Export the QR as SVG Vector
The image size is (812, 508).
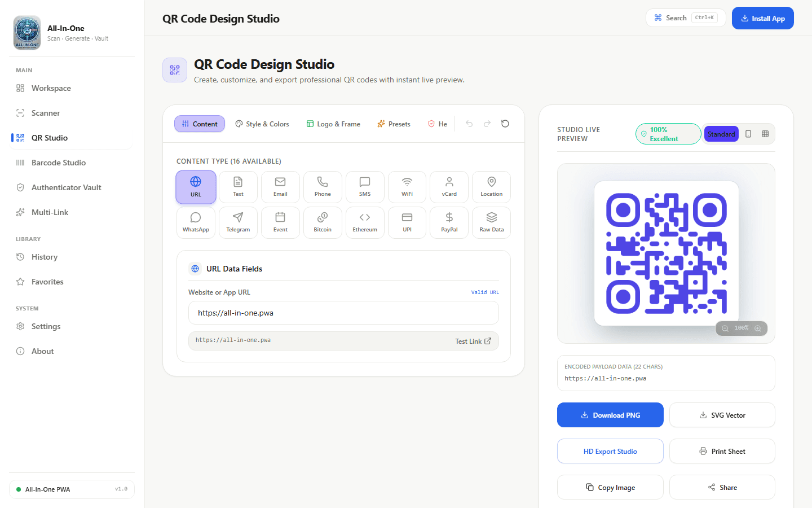pyautogui.click(x=722, y=415)
